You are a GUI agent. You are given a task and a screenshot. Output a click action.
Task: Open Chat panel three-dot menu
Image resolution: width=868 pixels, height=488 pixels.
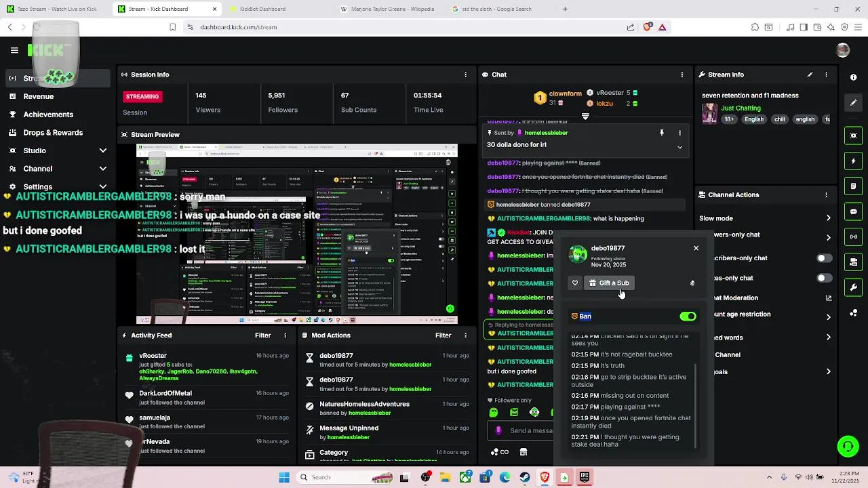click(x=682, y=75)
